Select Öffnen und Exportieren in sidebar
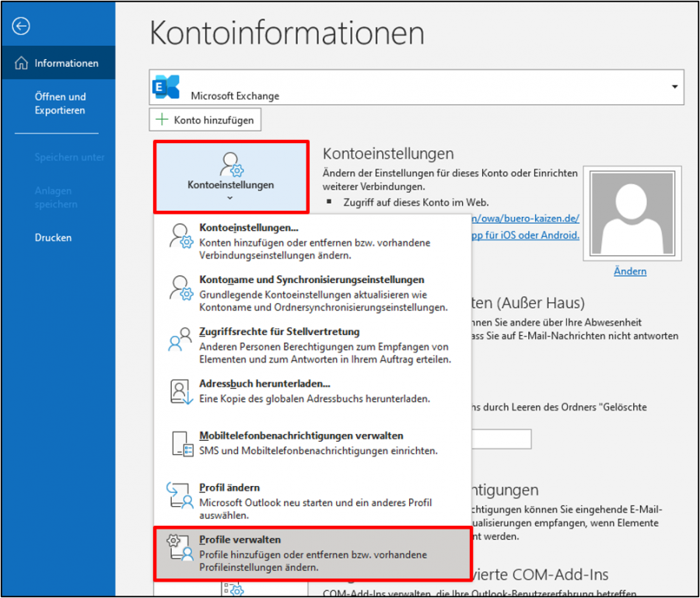 point(60,103)
